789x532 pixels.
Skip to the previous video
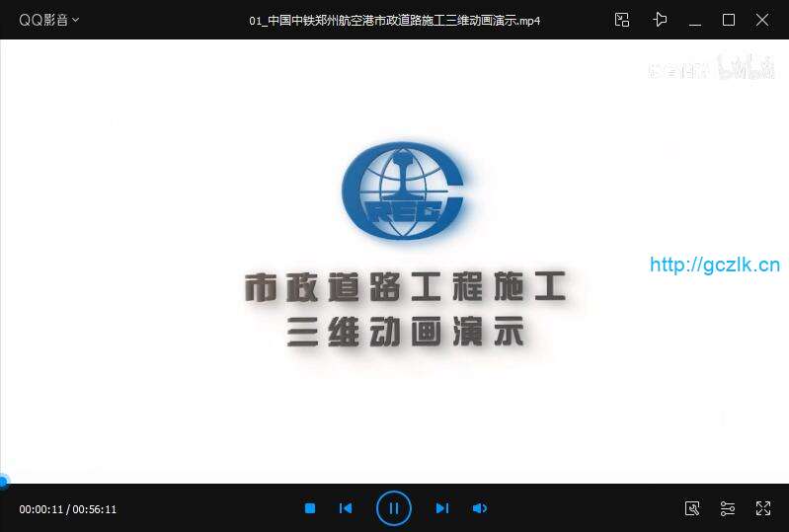[x=346, y=508]
